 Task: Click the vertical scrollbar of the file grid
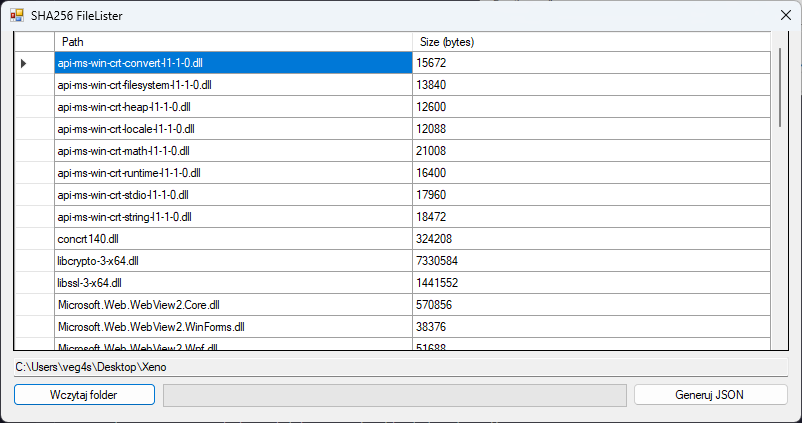point(779,200)
